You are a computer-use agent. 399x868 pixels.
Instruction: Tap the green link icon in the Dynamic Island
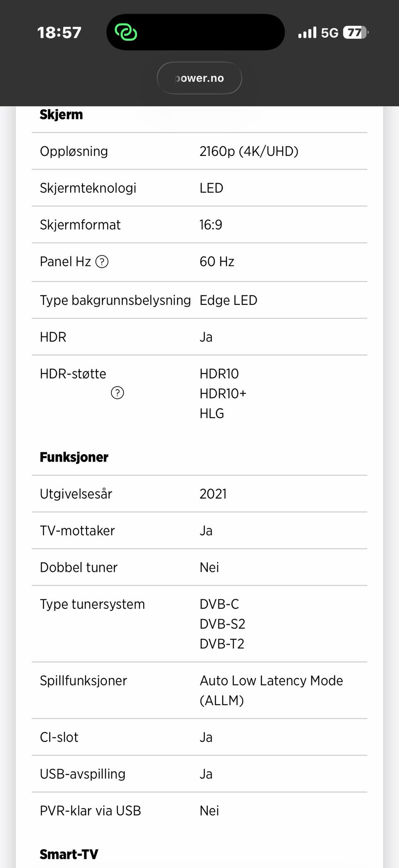point(126,32)
